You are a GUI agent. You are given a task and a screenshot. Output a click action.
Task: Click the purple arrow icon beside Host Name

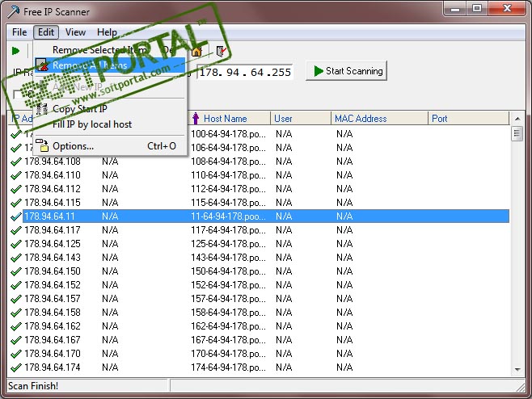[196, 118]
